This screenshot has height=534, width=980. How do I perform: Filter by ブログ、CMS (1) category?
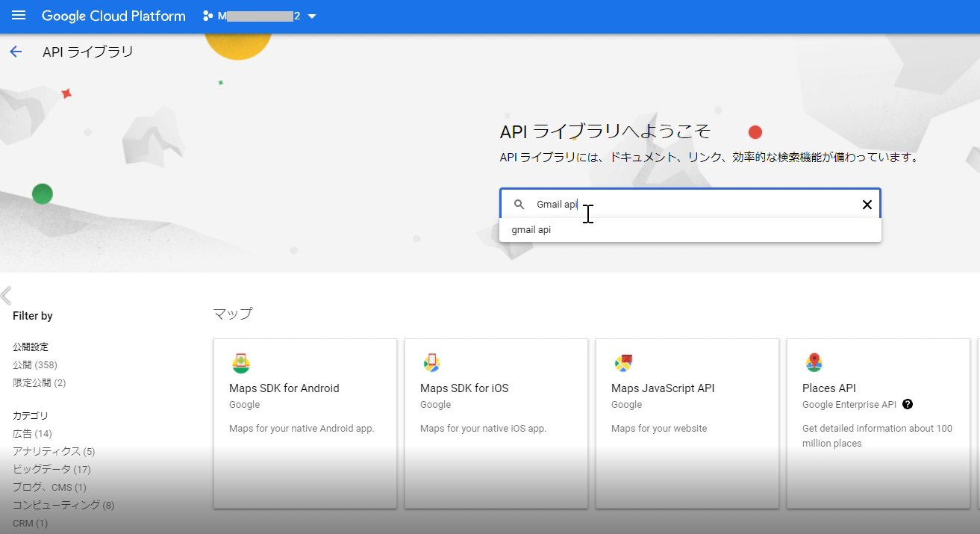point(49,488)
